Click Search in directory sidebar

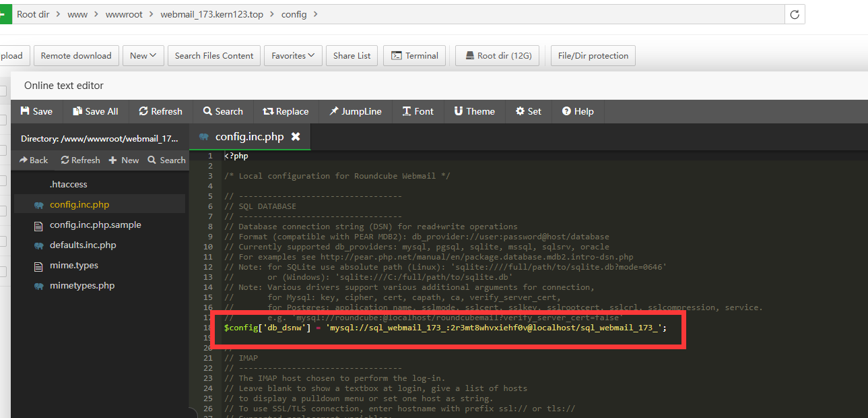[x=166, y=160]
